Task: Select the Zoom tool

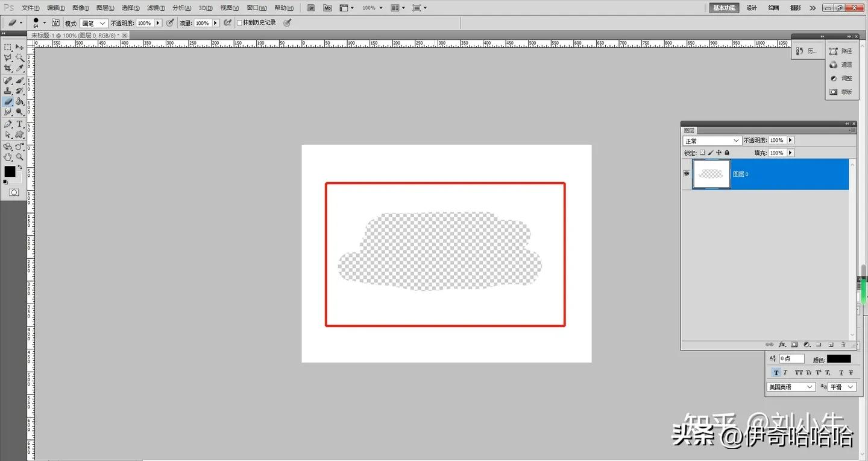Action: pyautogui.click(x=19, y=156)
